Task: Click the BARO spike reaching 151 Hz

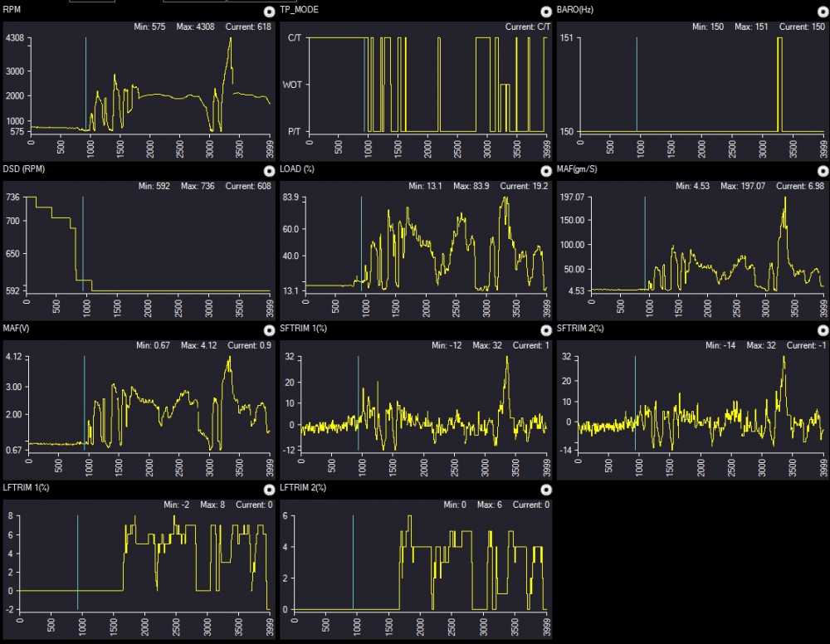Action: tap(779, 83)
